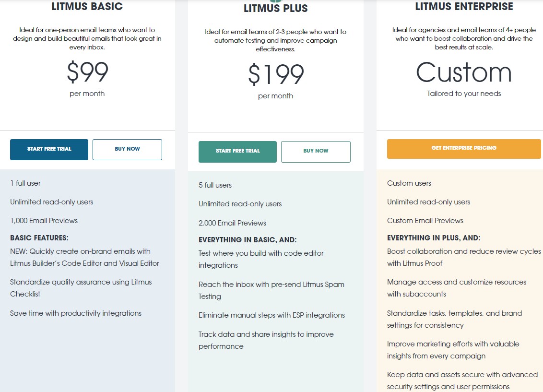Click the EVERYTHING IN BASIC, AND heading
Viewport: 543px width, 392px height.
tap(248, 240)
